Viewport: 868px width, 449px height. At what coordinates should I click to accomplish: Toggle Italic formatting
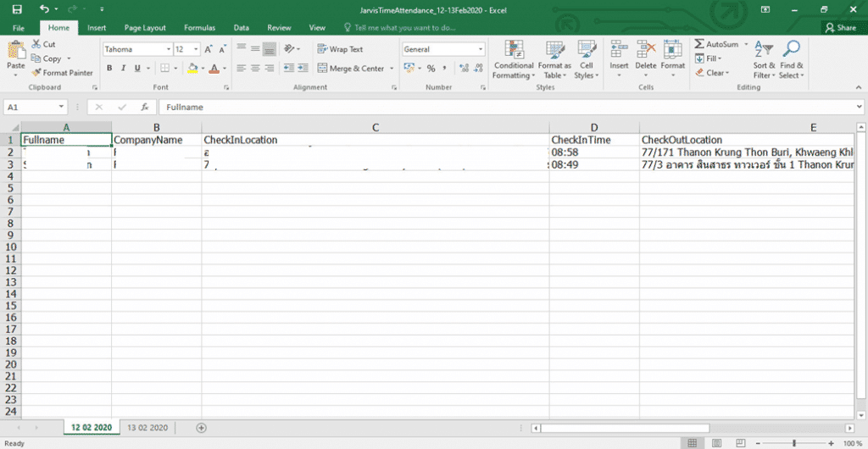tap(124, 69)
